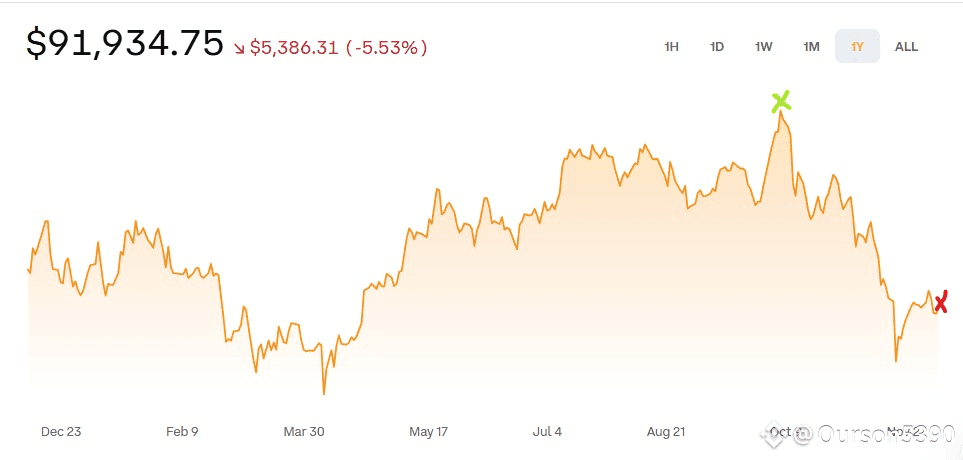The width and height of the screenshot is (963, 460).
Task: Click the Dec 23 date label
Action: 61,432
